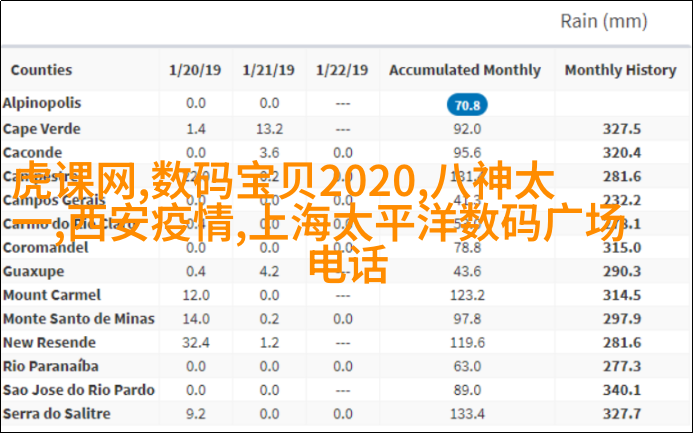Click Mount Carmel's 314.5 monthly history value
Image resolution: width=694 pixels, height=434 pixels.
click(x=622, y=295)
